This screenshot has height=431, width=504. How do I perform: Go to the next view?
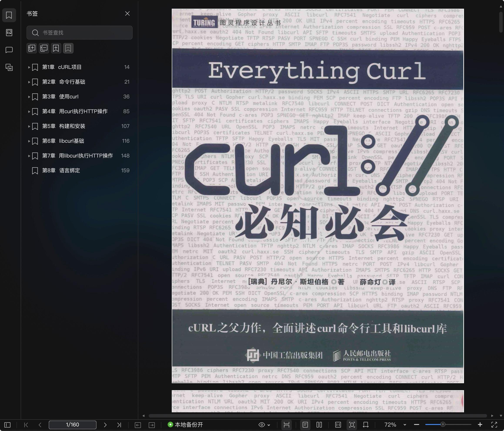pyautogui.click(x=152, y=425)
